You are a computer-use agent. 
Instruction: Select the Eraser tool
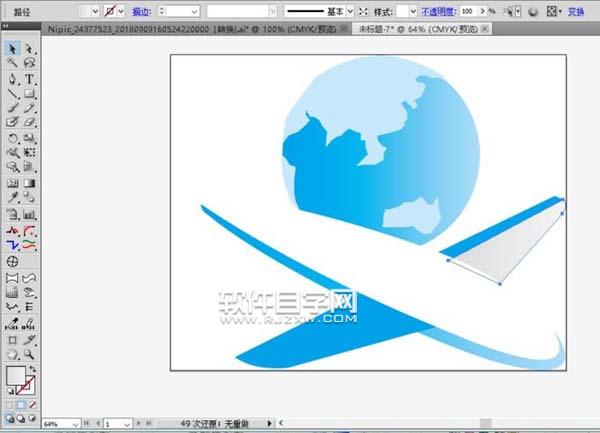[29, 122]
